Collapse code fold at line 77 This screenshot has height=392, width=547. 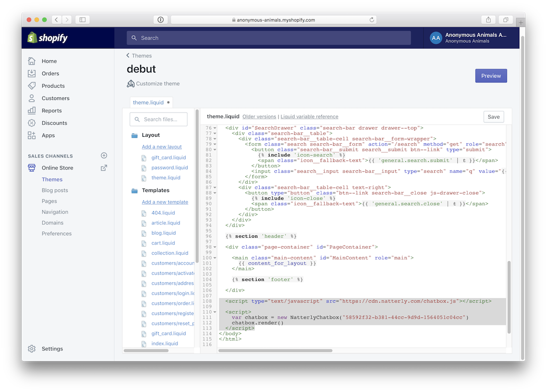tap(215, 133)
